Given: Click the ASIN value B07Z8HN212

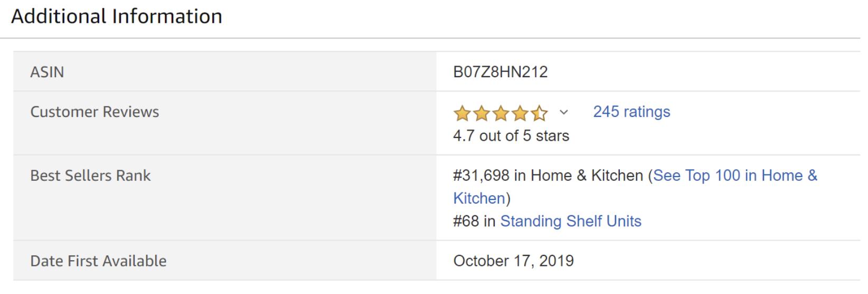Looking at the screenshot, I should [x=501, y=72].
